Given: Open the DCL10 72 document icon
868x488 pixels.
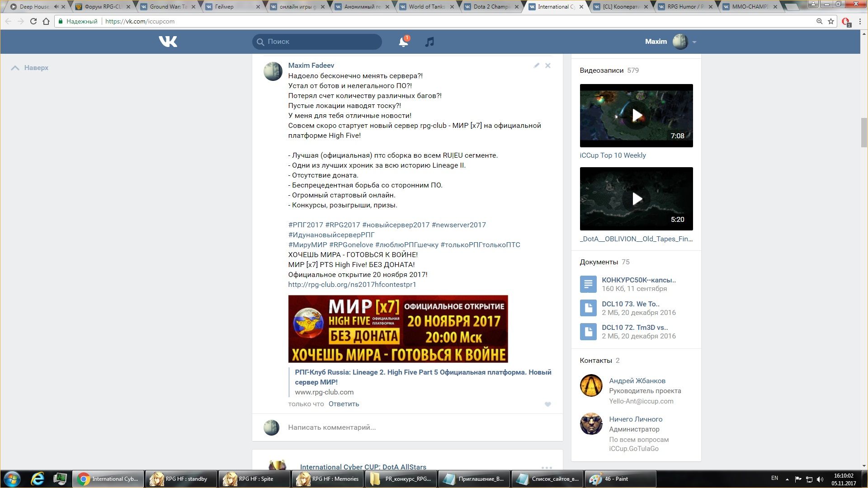Looking at the screenshot, I should click(588, 332).
